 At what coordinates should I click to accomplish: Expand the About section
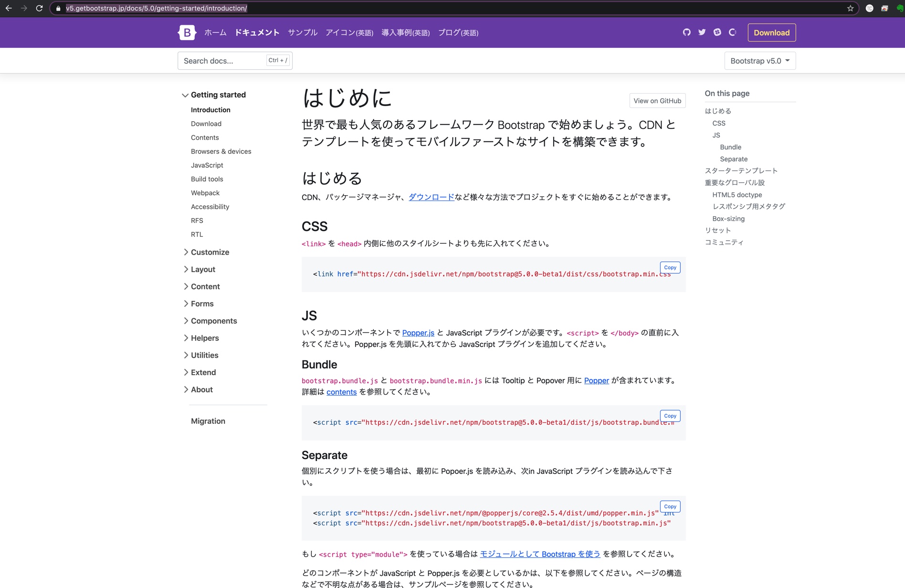(x=198, y=389)
